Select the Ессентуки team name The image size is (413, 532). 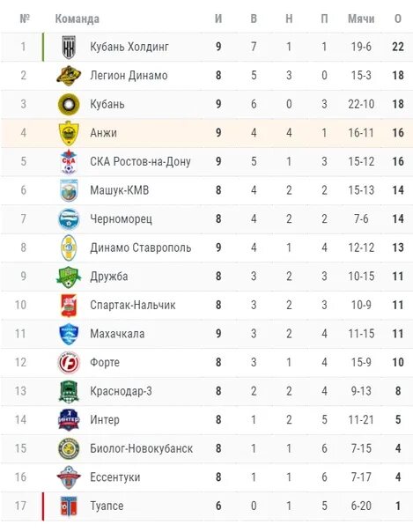click(x=115, y=477)
